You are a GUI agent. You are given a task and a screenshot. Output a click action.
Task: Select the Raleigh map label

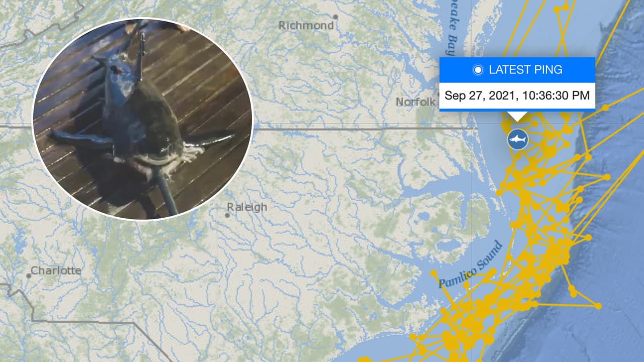247,207
